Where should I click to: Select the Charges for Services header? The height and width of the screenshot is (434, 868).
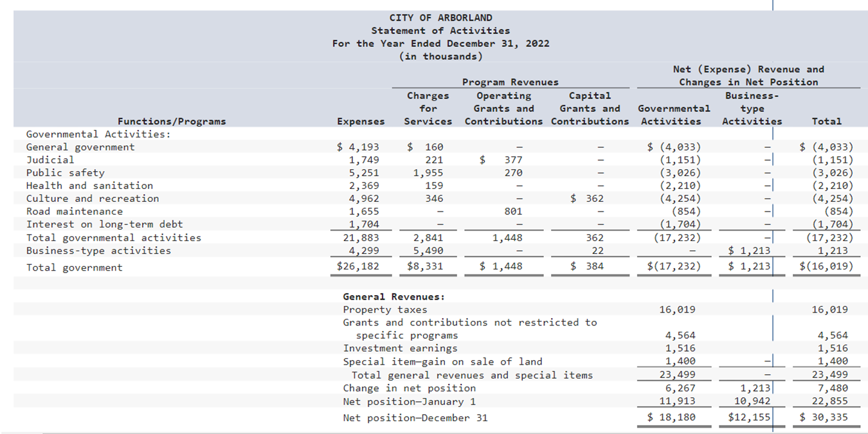tap(428, 108)
